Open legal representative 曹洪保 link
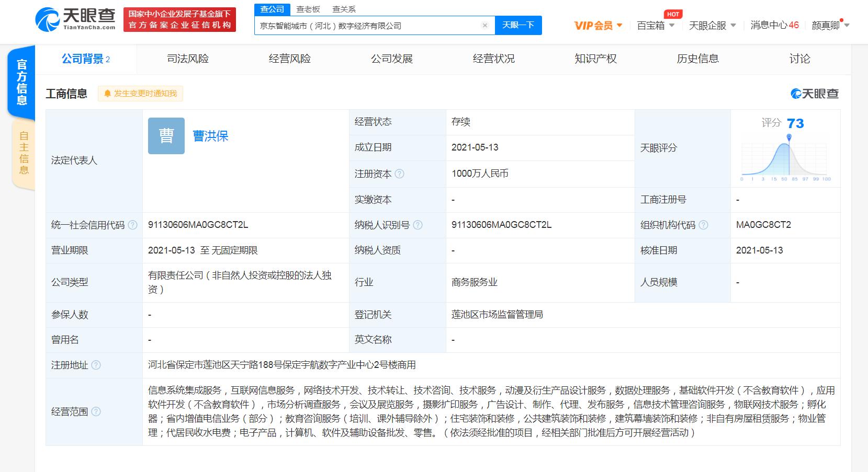This screenshot has height=472, width=868. [211, 136]
